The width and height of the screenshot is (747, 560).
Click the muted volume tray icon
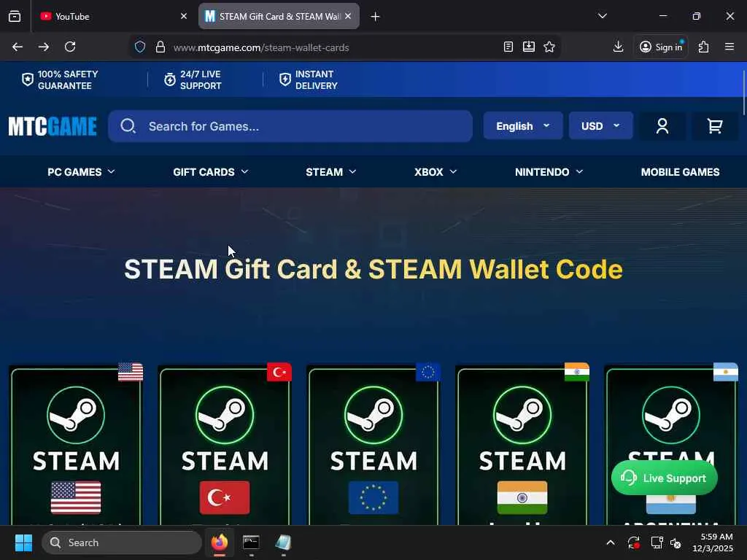pos(676,542)
